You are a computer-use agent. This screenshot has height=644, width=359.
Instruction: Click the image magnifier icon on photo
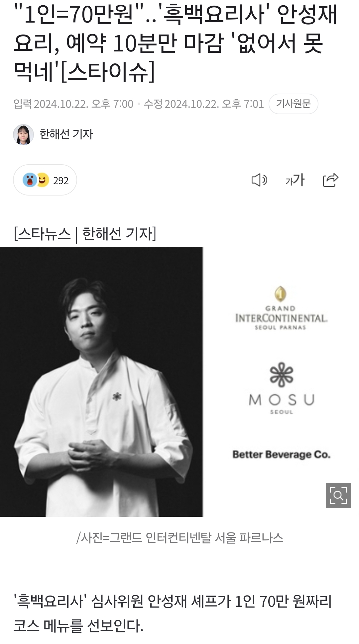(338, 496)
